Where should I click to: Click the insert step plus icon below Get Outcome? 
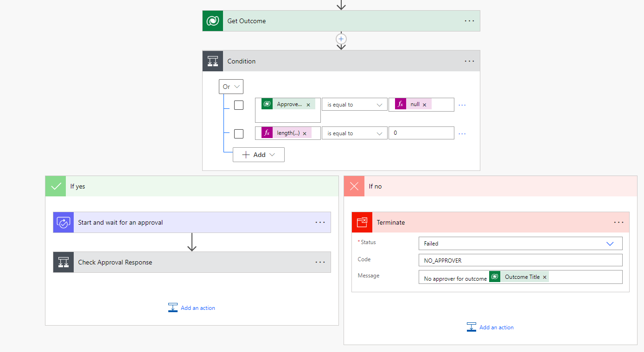click(x=341, y=39)
